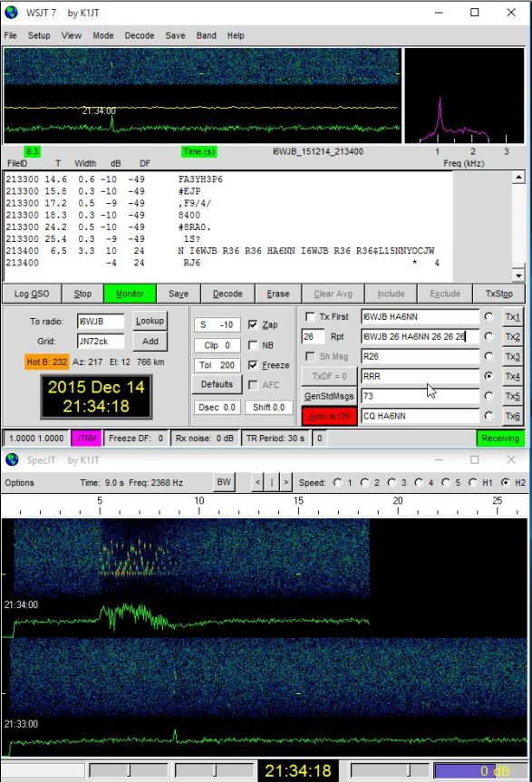Click the Tx4 send button
The image size is (532, 782).
512,377
